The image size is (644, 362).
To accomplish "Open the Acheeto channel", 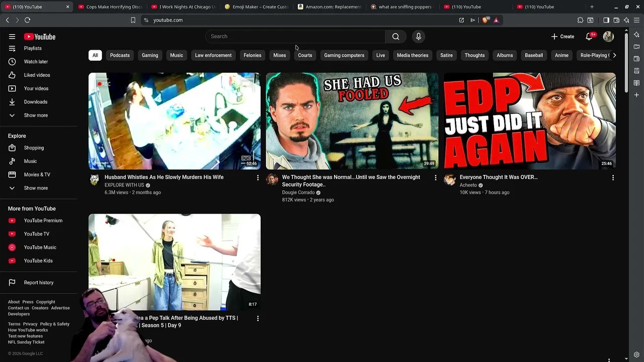I will pyautogui.click(x=468, y=185).
